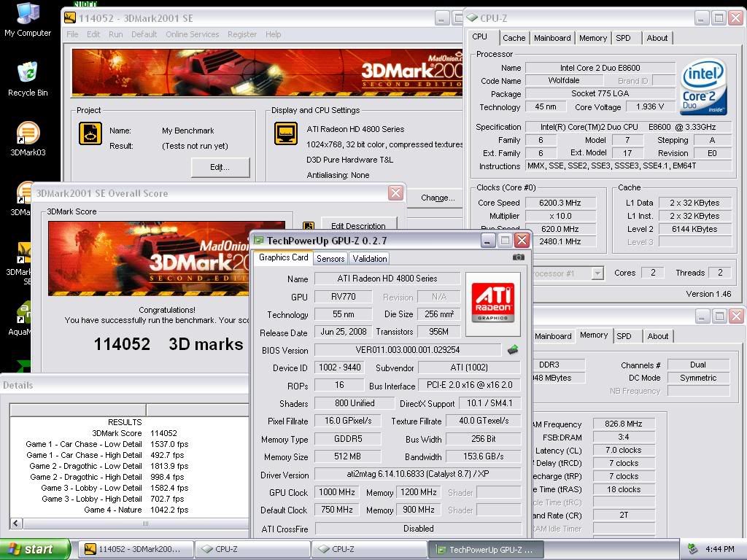Click the GPU Clock 1000 MHz field

(337, 492)
